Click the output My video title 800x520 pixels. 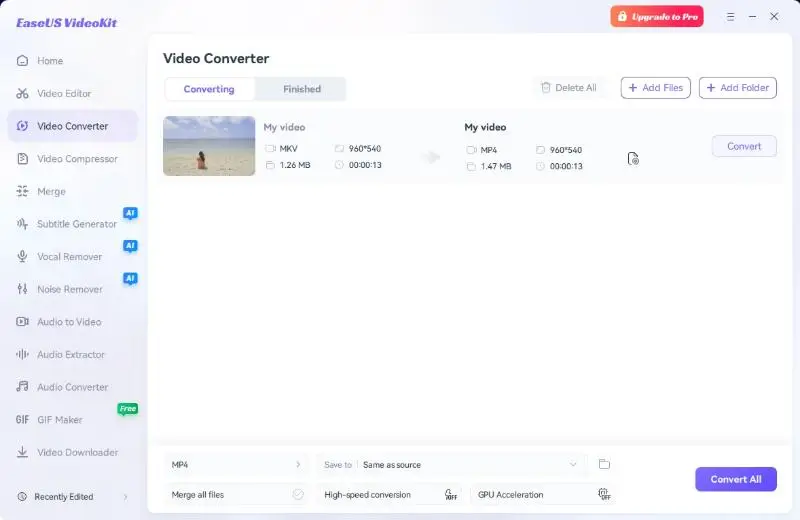(485, 127)
